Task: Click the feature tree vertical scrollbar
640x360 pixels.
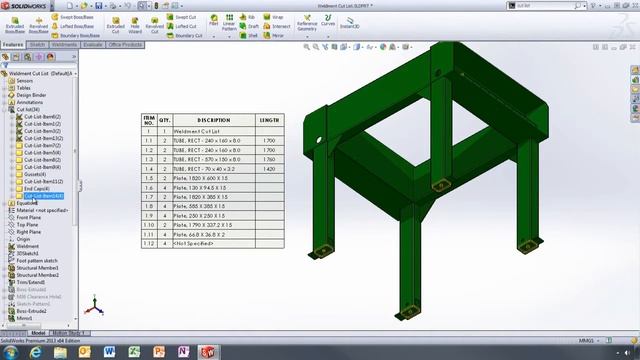Action: point(75,151)
